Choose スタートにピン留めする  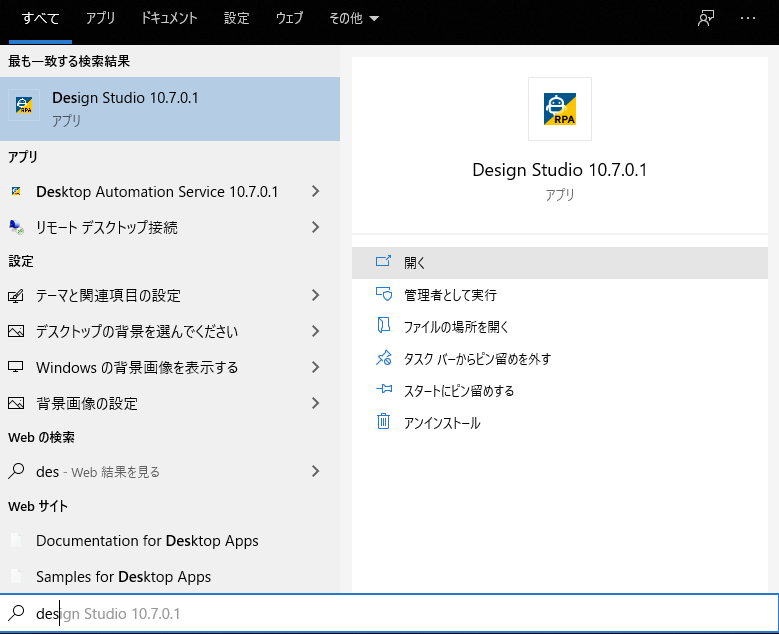click(559, 391)
